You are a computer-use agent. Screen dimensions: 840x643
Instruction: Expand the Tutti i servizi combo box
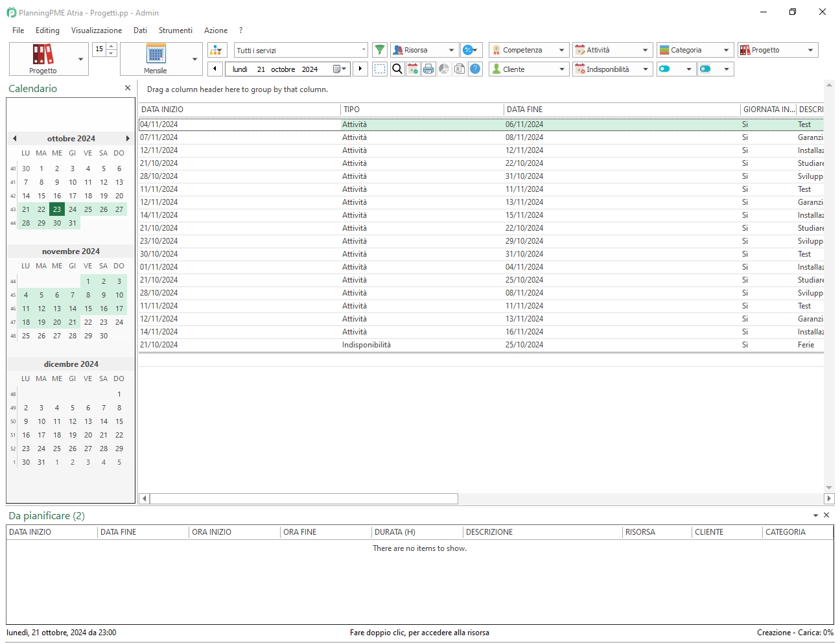(x=364, y=50)
